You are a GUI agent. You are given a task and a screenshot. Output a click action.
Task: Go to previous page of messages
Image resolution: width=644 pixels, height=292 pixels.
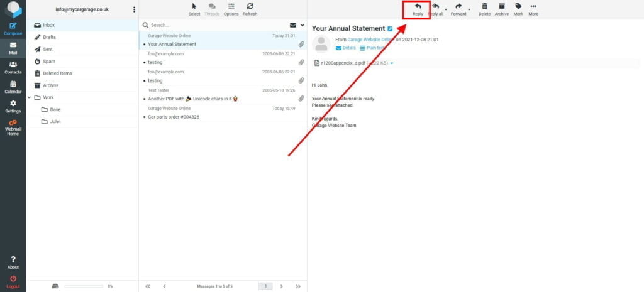point(164,286)
